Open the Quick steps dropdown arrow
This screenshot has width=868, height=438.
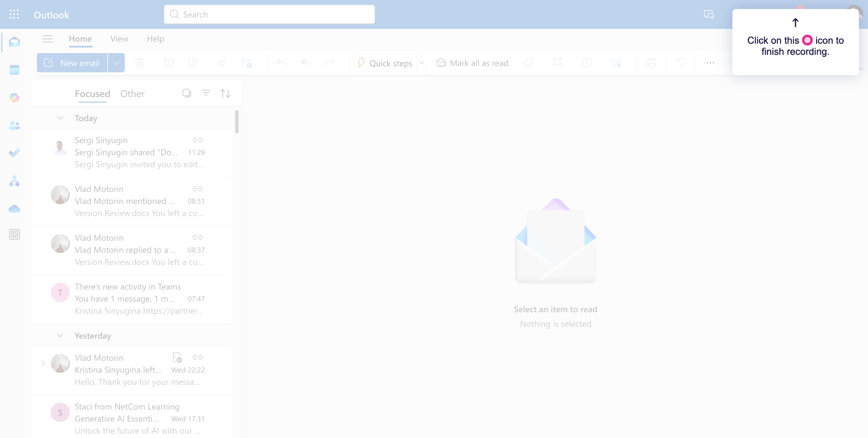(x=422, y=63)
